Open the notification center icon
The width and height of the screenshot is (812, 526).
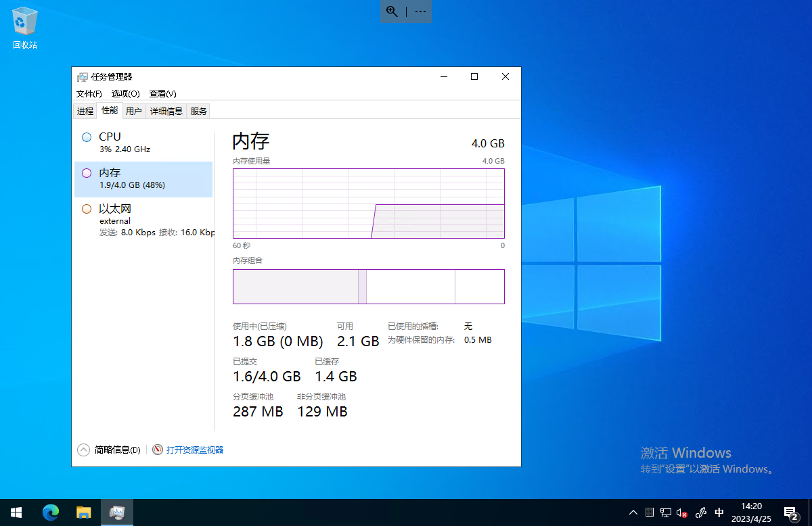point(791,512)
